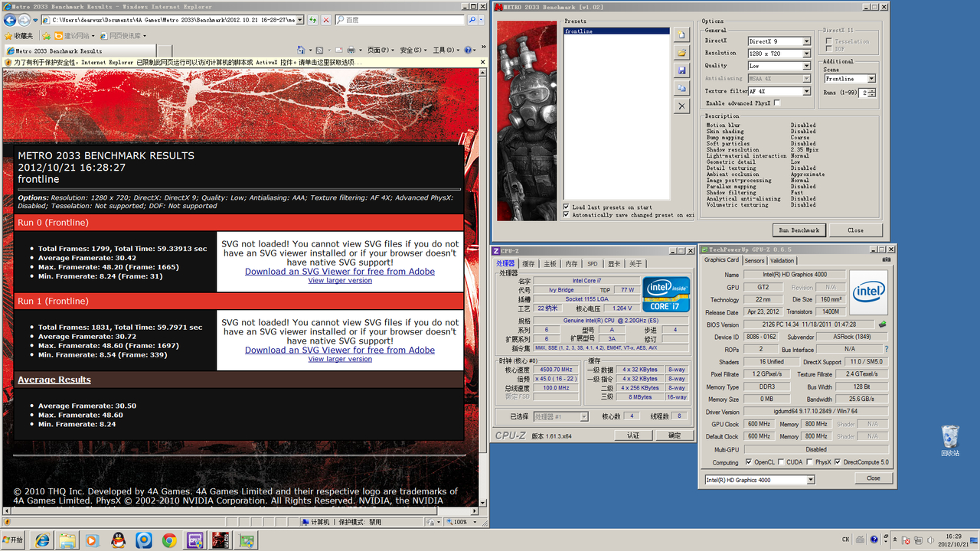Open the Windows Start (开始) button
This screenshot has width=980, height=551.
pyautogui.click(x=13, y=540)
